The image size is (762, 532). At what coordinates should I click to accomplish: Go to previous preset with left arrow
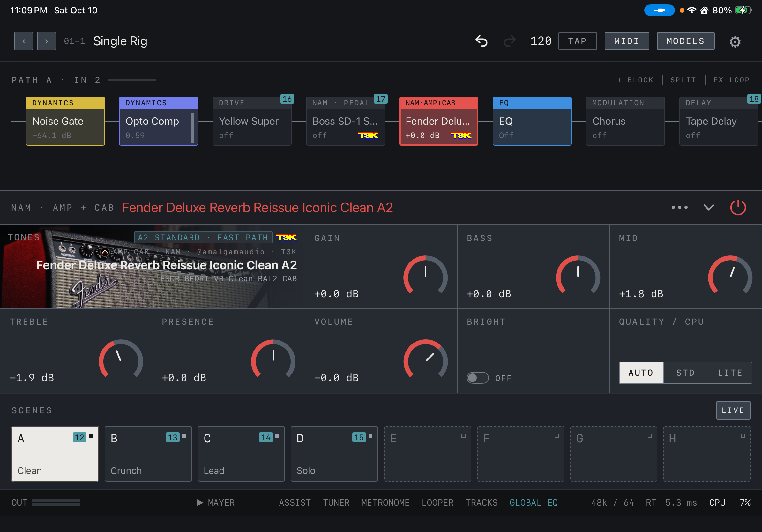tap(24, 41)
